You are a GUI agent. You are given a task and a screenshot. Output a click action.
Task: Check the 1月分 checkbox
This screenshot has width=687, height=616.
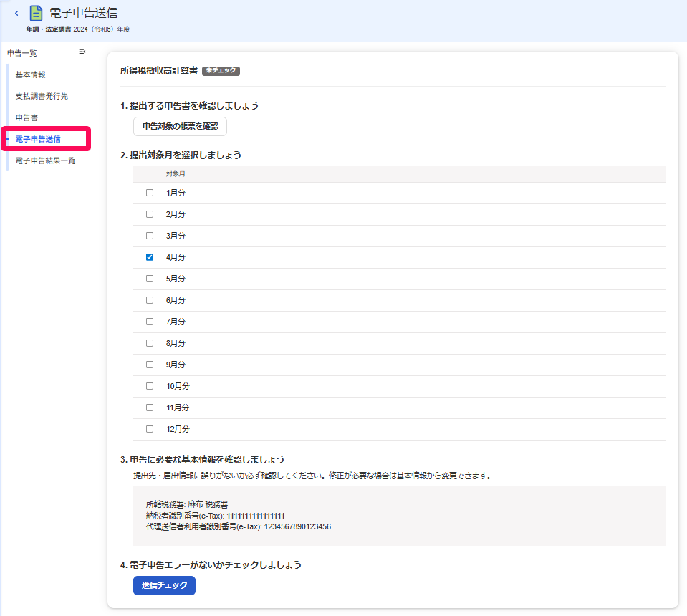click(150, 193)
